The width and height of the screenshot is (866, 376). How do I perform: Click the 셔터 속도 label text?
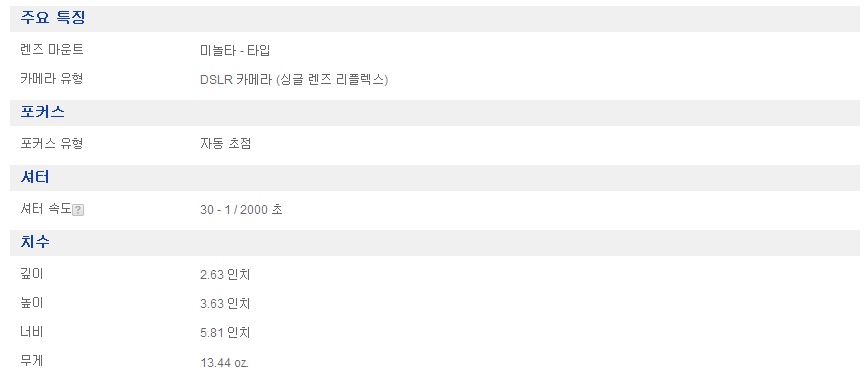(46, 209)
